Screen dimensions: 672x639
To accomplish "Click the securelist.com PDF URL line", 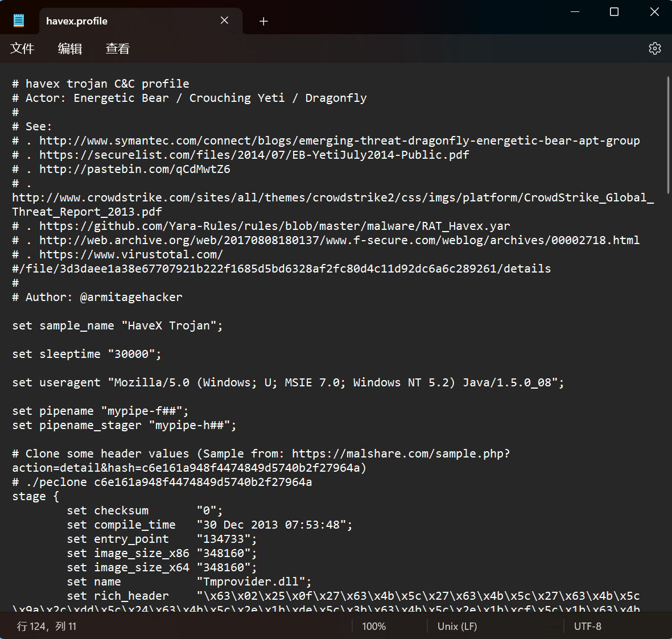I will (x=241, y=155).
